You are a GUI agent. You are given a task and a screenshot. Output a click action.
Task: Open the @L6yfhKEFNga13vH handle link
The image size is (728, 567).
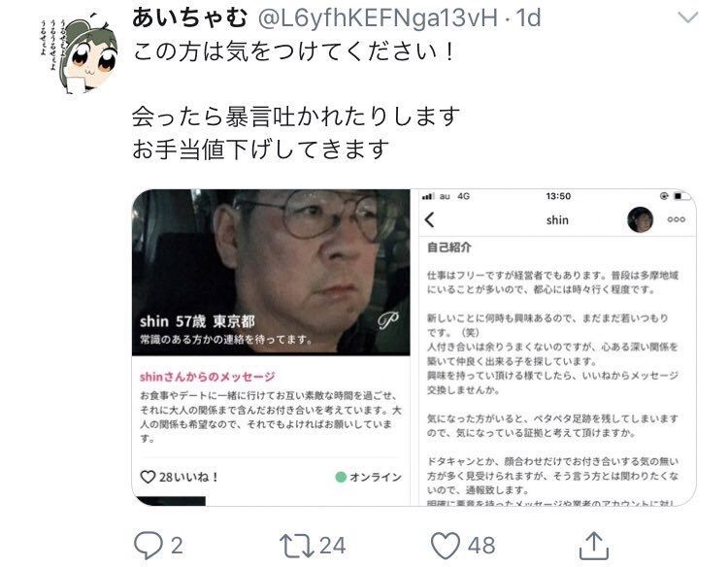[378, 18]
